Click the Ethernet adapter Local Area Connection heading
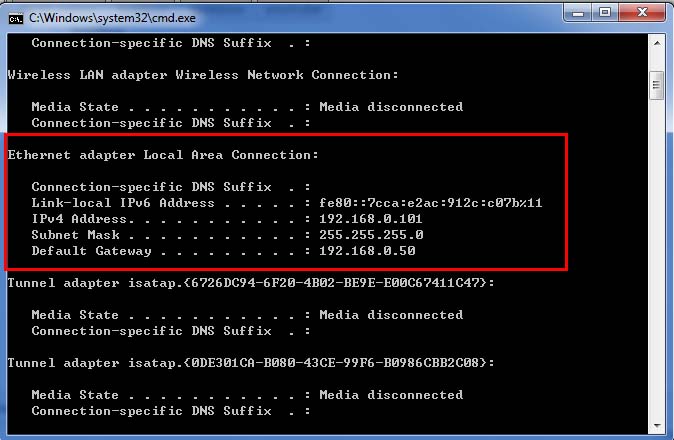Image resolution: width=674 pixels, height=440 pixels. (x=163, y=155)
